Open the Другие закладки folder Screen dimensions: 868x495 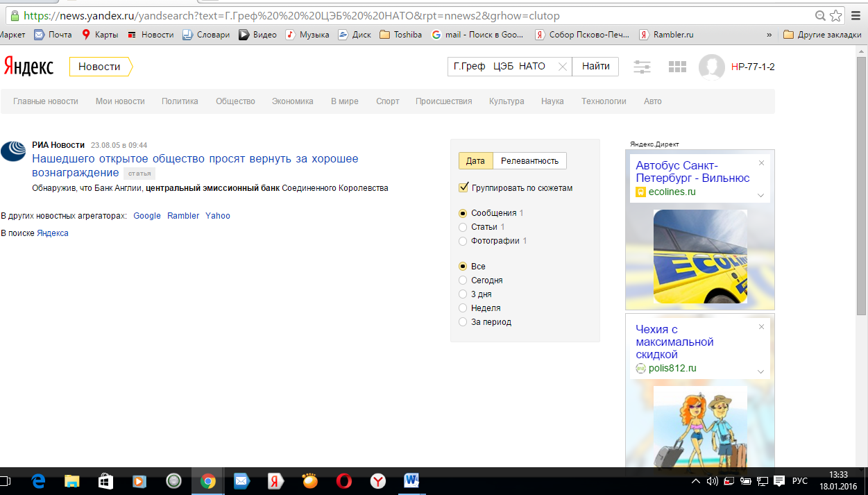point(822,35)
